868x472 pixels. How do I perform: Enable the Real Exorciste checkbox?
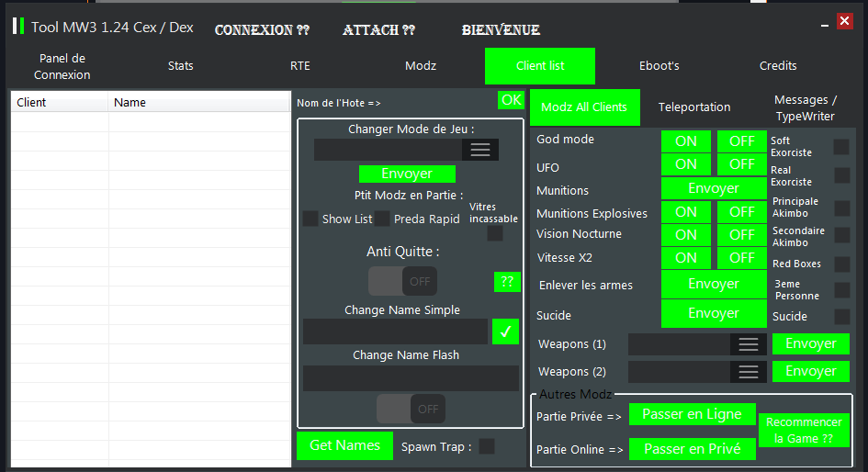[x=842, y=175]
